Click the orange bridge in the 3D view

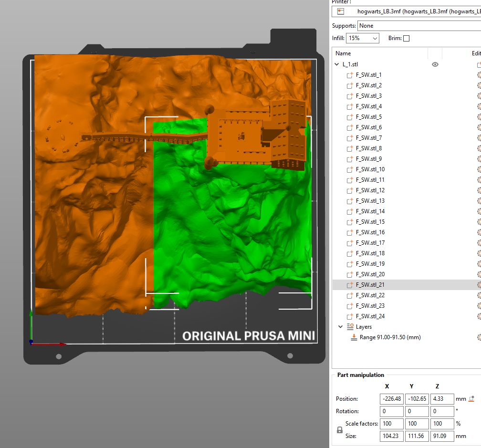click(x=144, y=139)
